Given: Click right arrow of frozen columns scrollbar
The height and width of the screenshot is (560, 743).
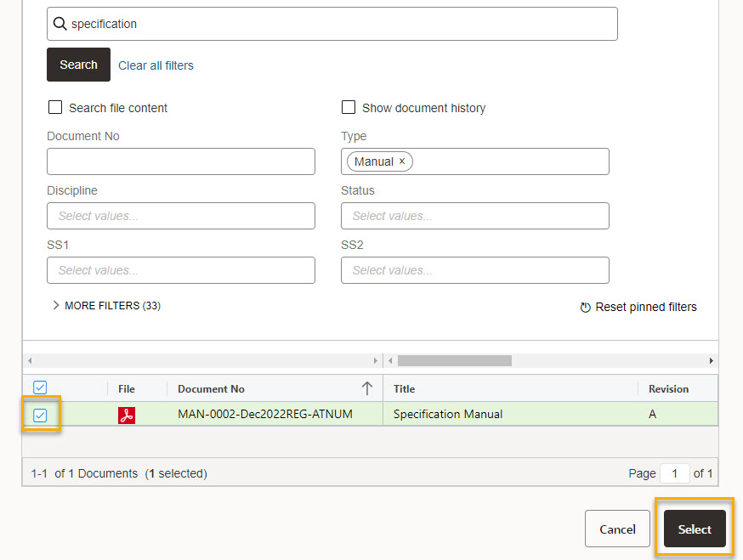Looking at the screenshot, I should [x=375, y=360].
